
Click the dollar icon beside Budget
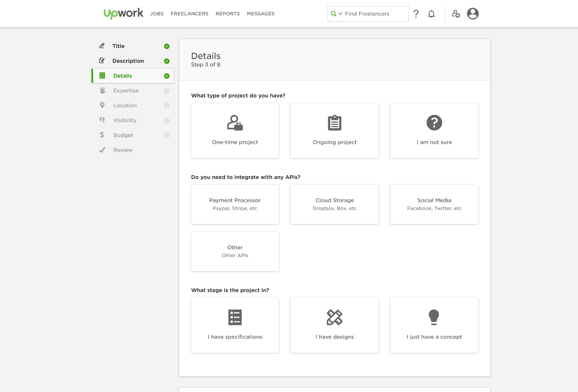(x=102, y=135)
